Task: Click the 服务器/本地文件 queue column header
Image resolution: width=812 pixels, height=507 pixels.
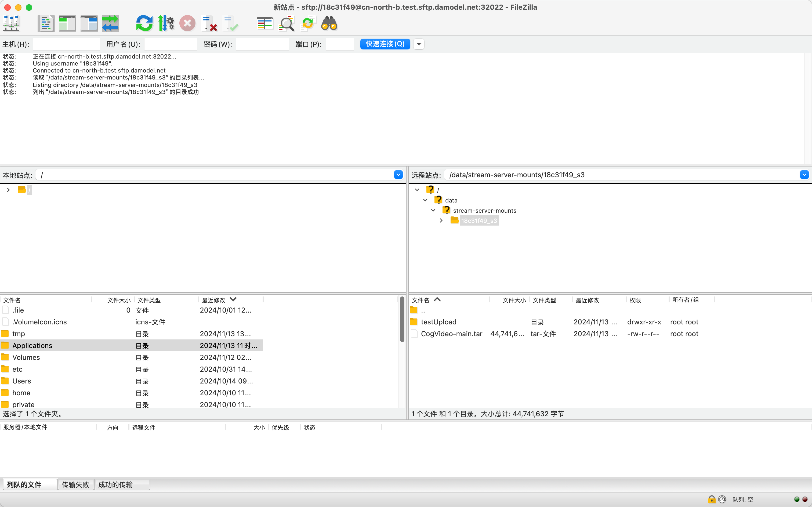Action: coord(48,427)
